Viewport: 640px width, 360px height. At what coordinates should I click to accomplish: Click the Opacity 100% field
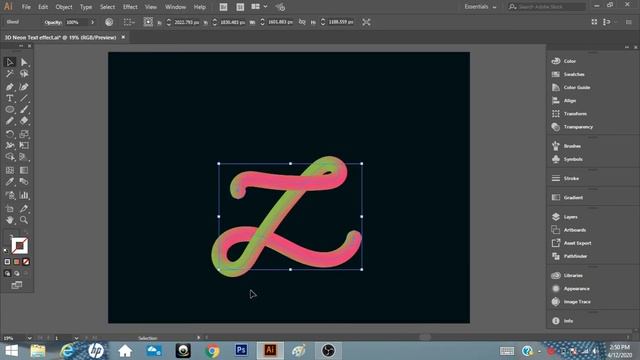(x=76, y=22)
